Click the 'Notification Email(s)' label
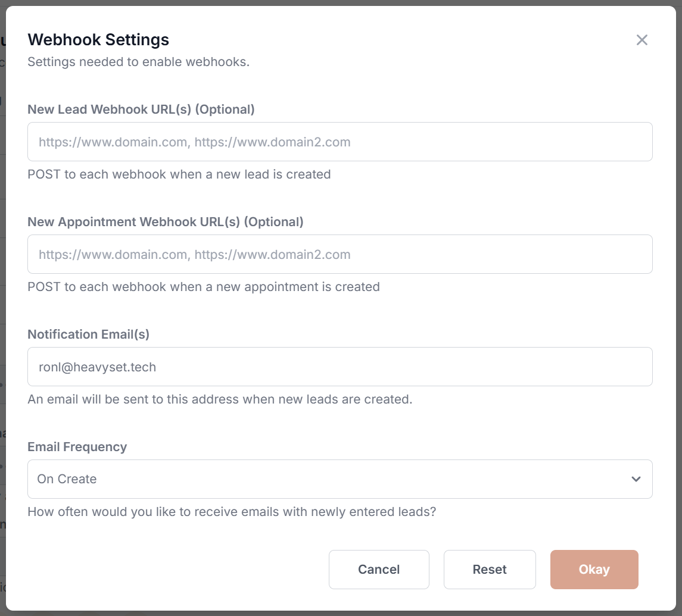 coord(89,334)
